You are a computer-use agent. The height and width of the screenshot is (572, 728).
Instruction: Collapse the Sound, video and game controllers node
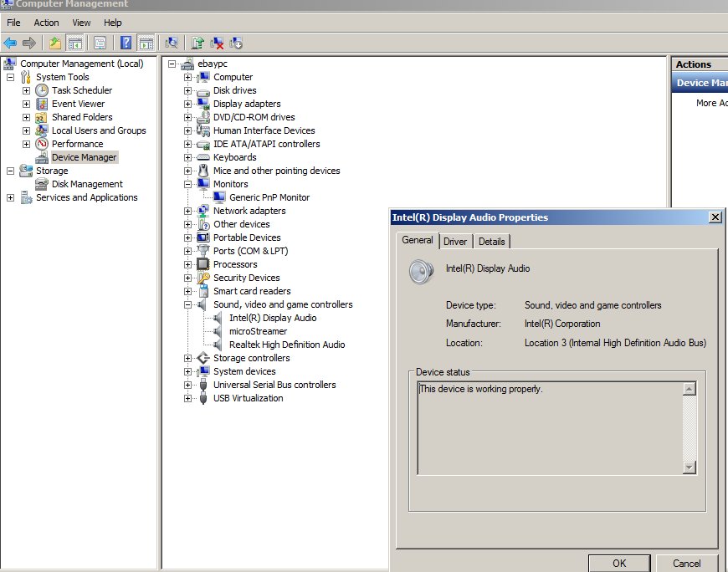coord(186,304)
